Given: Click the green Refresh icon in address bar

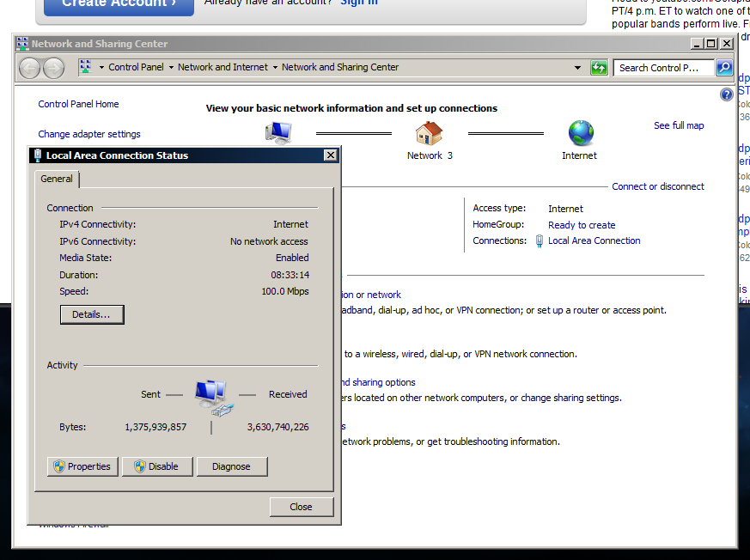Looking at the screenshot, I should point(599,68).
